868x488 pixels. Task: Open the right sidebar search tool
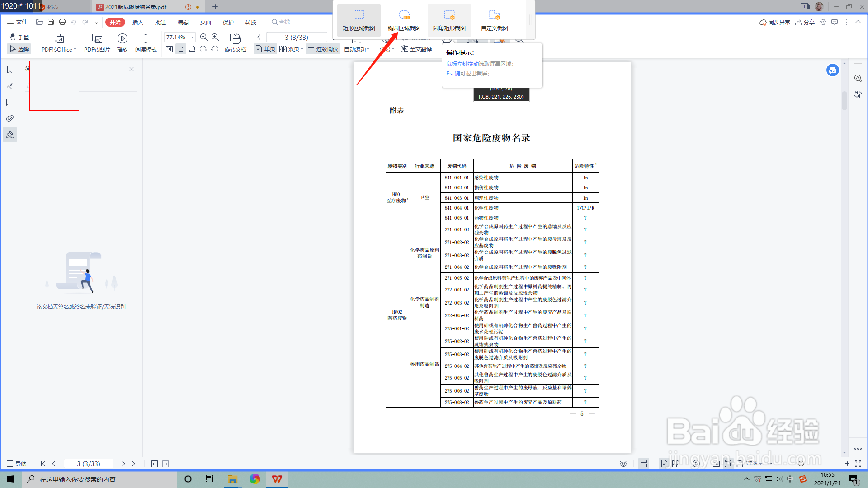(x=858, y=78)
